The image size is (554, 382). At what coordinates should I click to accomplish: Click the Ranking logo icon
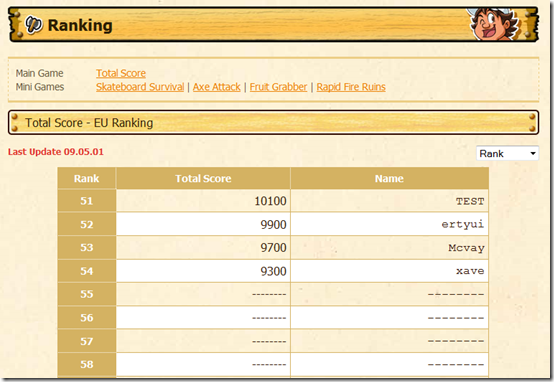click(34, 25)
